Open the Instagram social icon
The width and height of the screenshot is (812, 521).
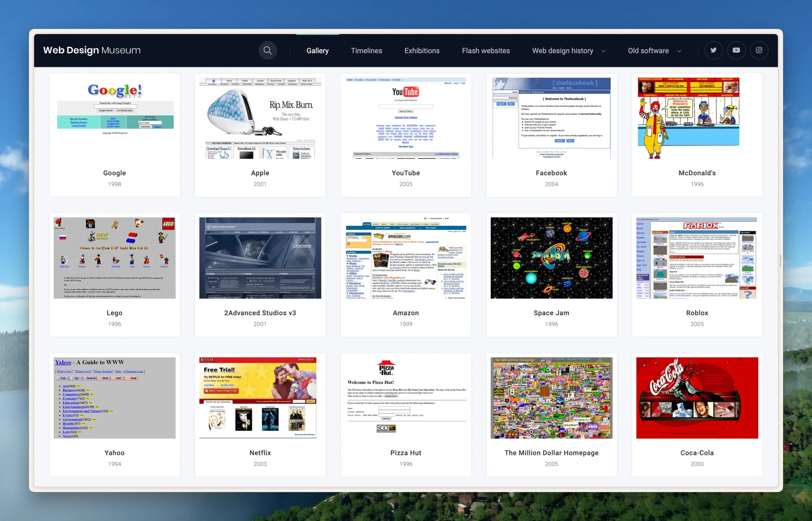click(x=759, y=50)
